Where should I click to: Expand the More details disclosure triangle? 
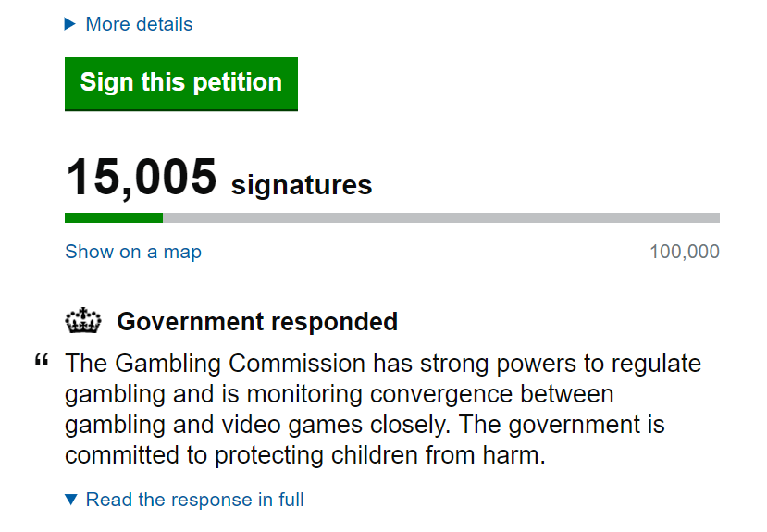[69, 24]
